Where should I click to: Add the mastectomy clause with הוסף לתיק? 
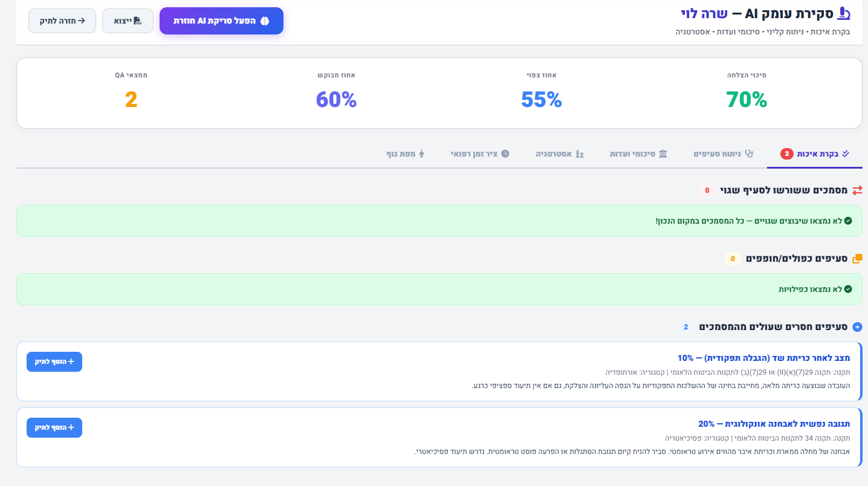point(54,361)
